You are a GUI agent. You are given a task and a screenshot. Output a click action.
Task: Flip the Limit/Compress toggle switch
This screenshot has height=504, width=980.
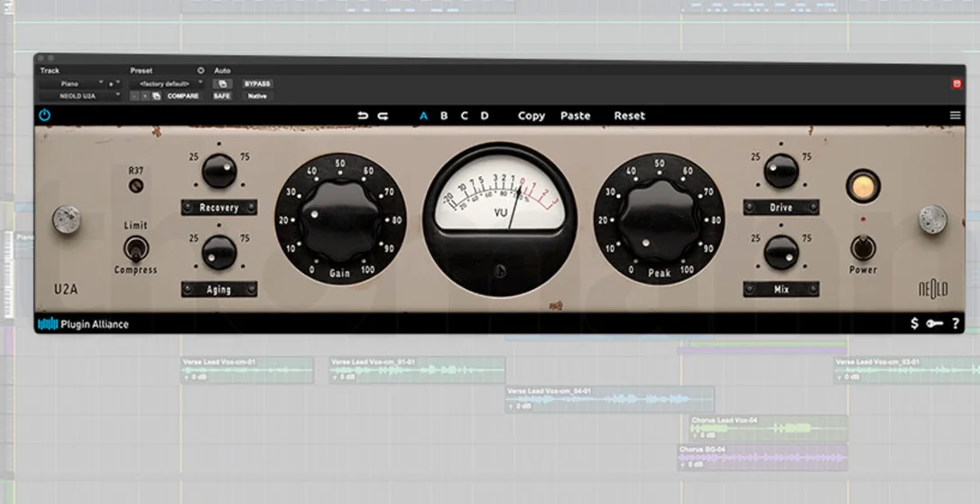point(135,248)
